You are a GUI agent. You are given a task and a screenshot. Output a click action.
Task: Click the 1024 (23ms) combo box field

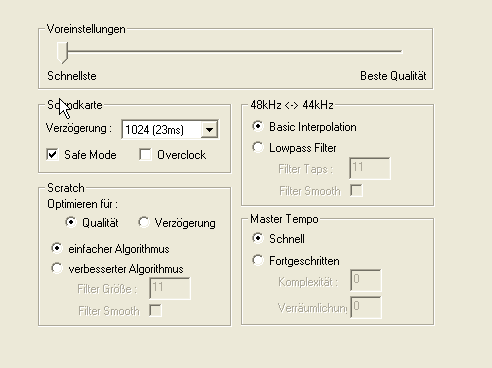click(170, 129)
